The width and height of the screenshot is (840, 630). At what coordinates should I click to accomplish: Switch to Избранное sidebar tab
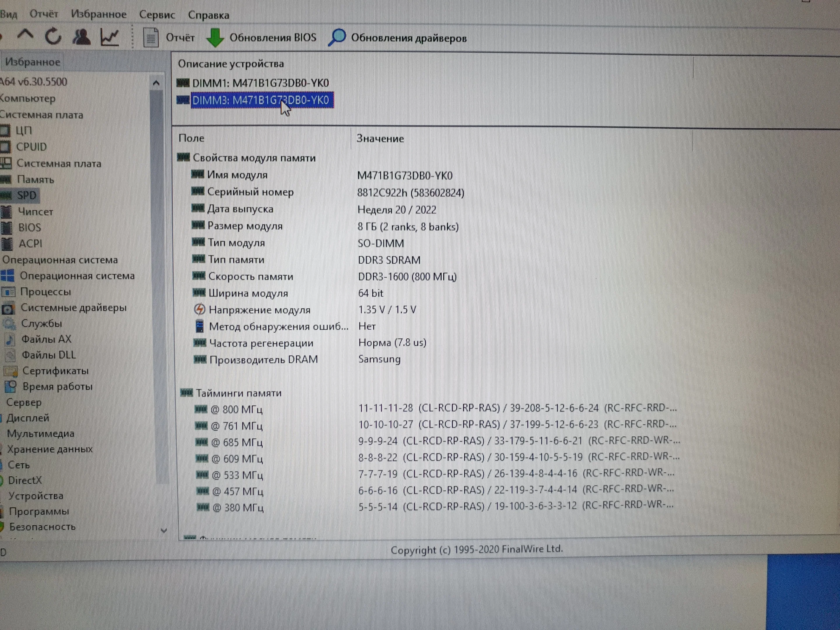click(33, 62)
